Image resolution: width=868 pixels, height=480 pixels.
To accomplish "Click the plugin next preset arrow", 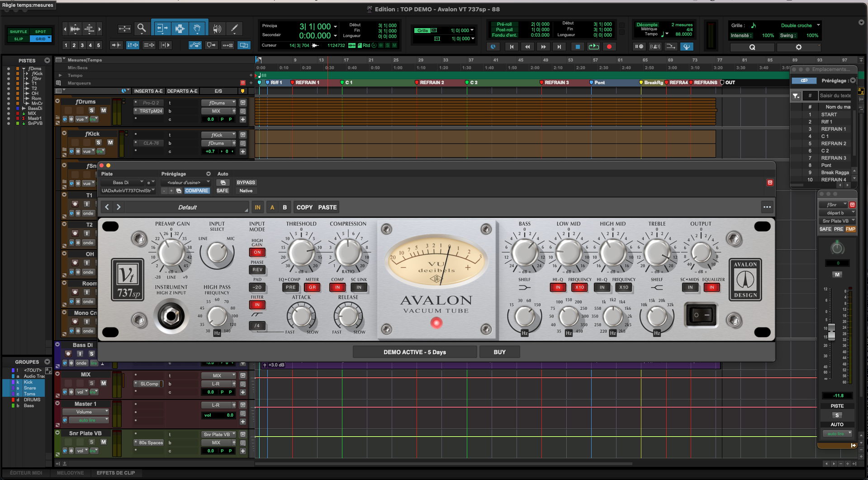I will pos(119,207).
